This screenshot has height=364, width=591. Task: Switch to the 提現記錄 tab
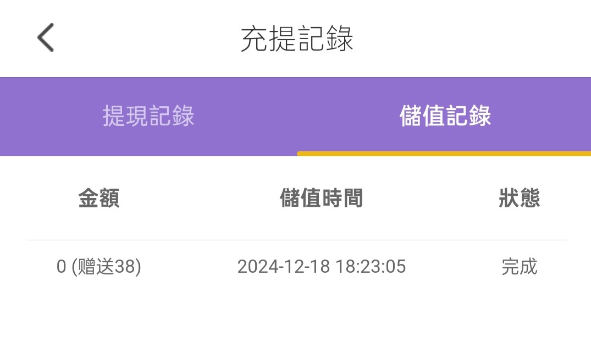tap(148, 116)
